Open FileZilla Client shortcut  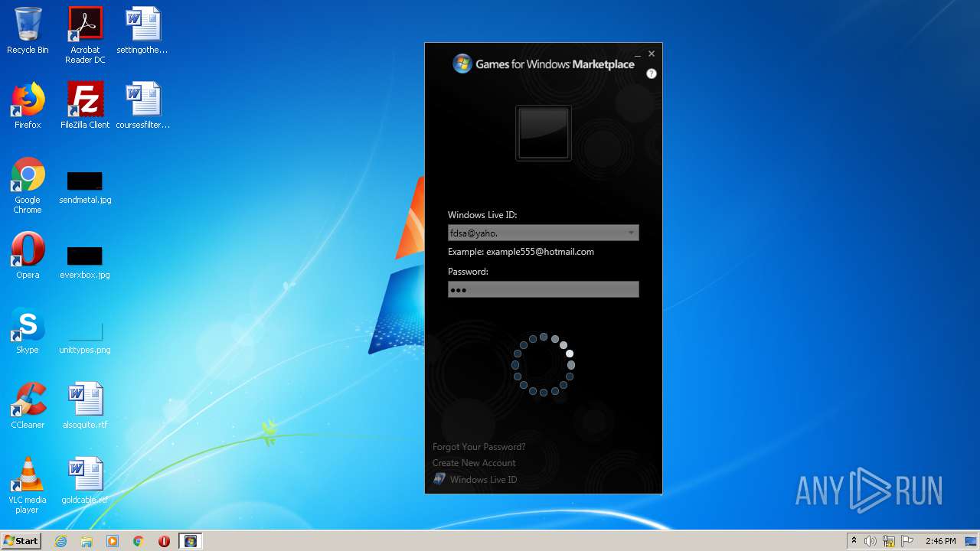coord(85,106)
